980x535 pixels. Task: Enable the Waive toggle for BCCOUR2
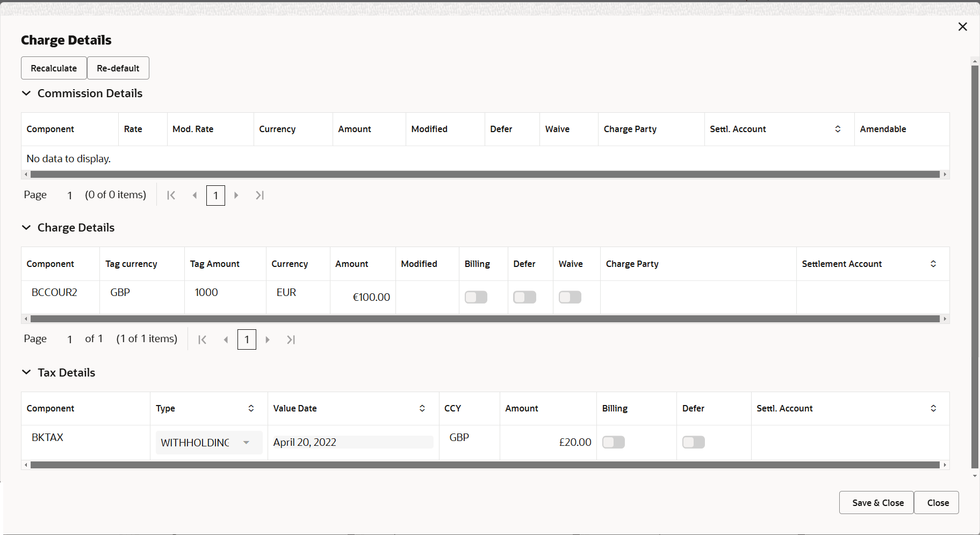point(570,297)
